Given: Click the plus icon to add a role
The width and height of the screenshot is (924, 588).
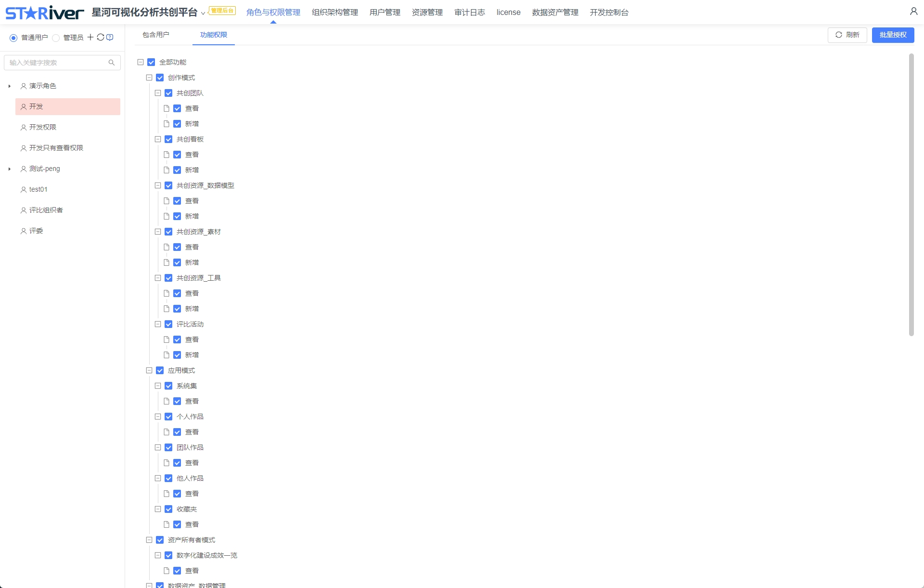Looking at the screenshot, I should tap(90, 37).
